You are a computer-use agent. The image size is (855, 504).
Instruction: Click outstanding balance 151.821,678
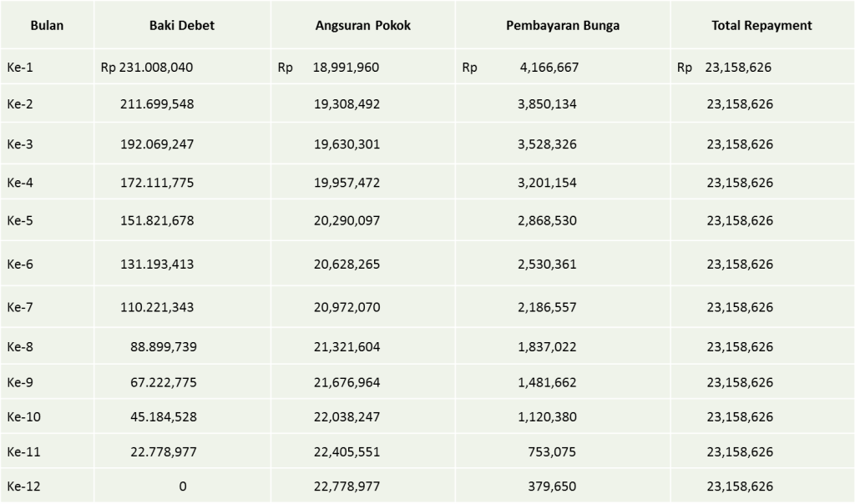(x=157, y=221)
